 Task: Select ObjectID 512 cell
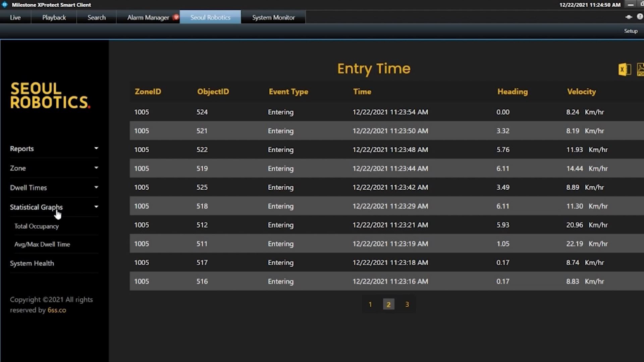click(x=202, y=225)
